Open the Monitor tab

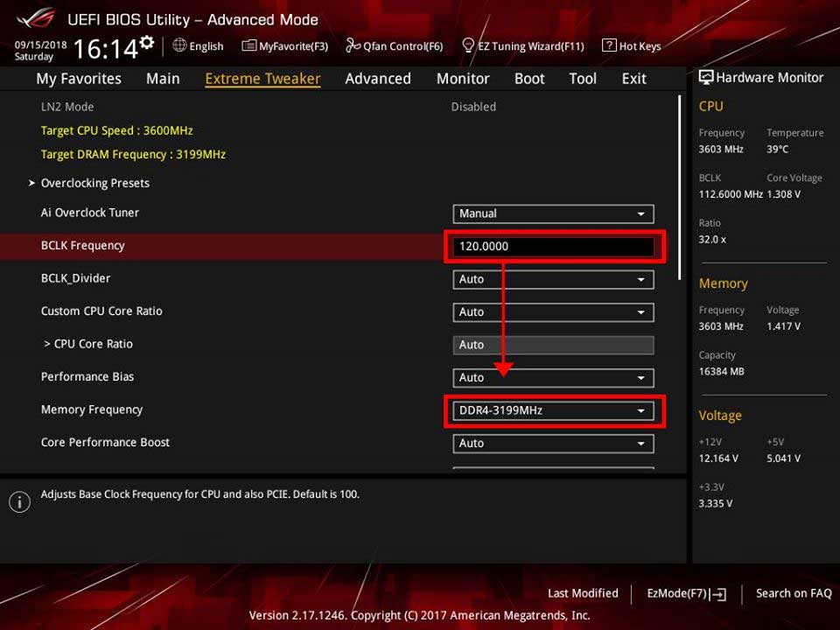[x=463, y=79]
